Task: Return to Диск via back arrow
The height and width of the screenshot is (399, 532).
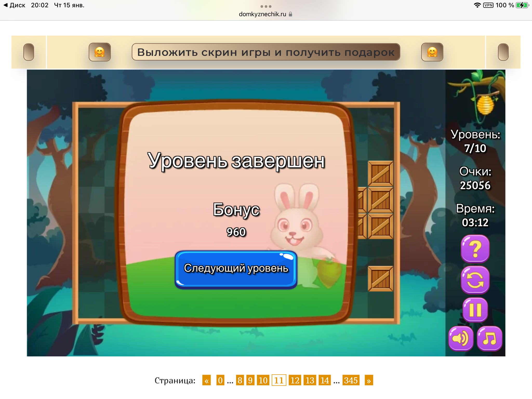Action: [15, 5]
